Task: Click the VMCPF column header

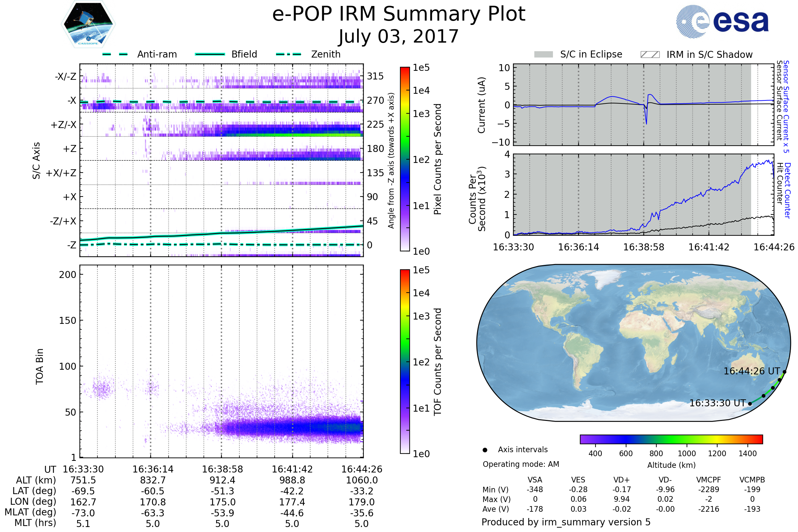Action: [x=709, y=480]
